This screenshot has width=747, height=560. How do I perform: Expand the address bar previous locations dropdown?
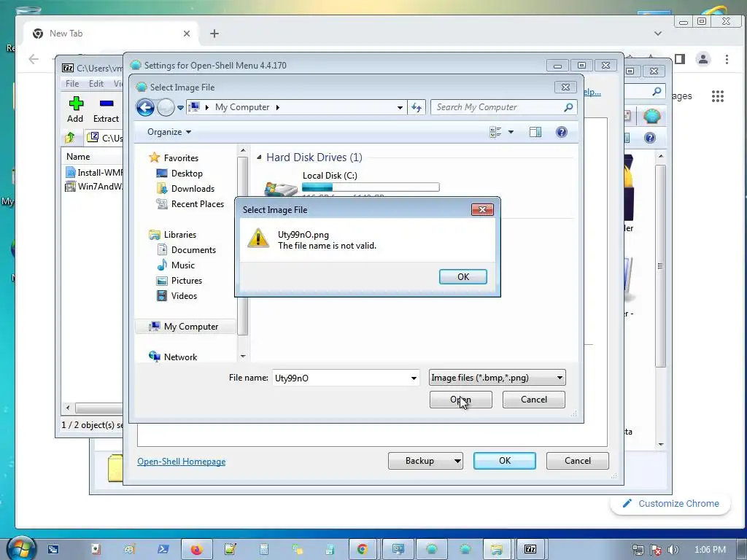tap(400, 108)
